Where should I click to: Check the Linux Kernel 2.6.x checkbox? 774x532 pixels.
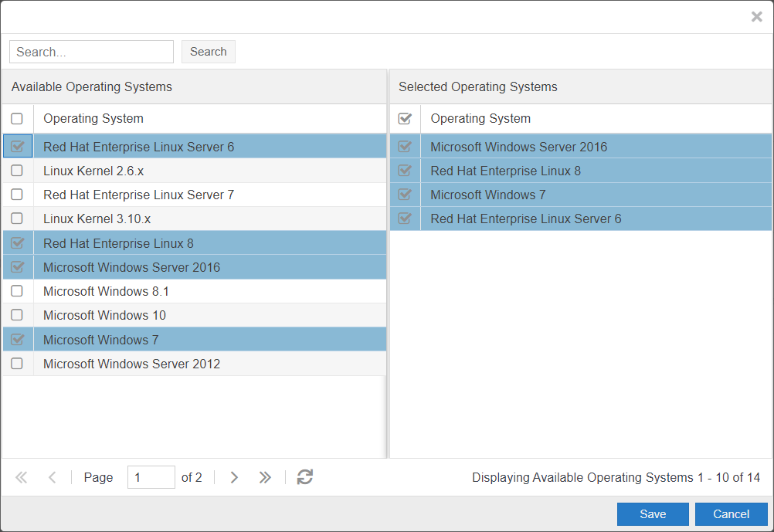click(x=17, y=171)
